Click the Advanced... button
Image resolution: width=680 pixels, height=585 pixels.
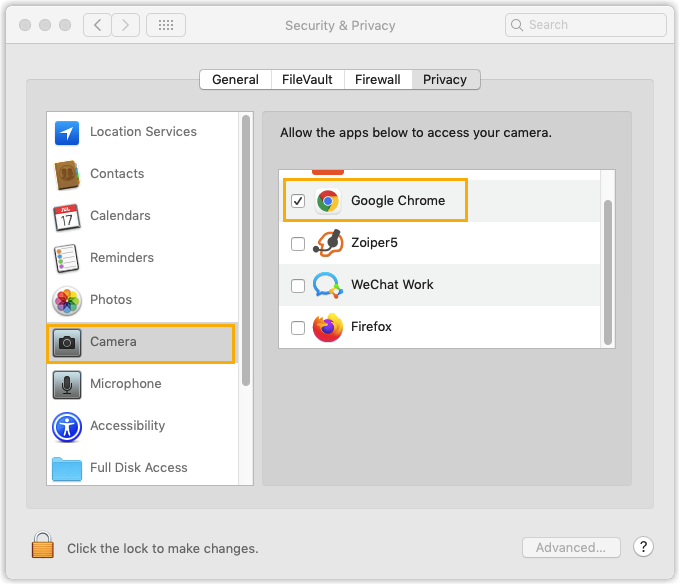coord(571,547)
